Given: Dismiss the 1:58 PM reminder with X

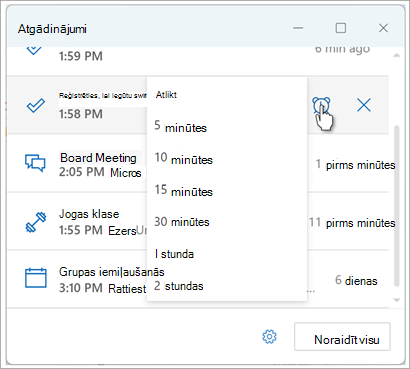Looking at the screenshot, I should click(x=364, y=106).
